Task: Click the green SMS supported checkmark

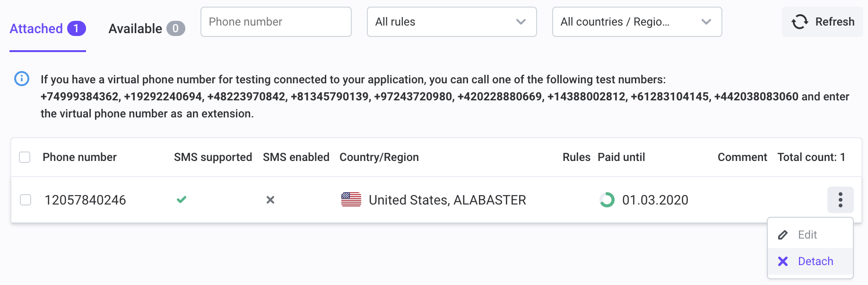Action: point(182,200)
